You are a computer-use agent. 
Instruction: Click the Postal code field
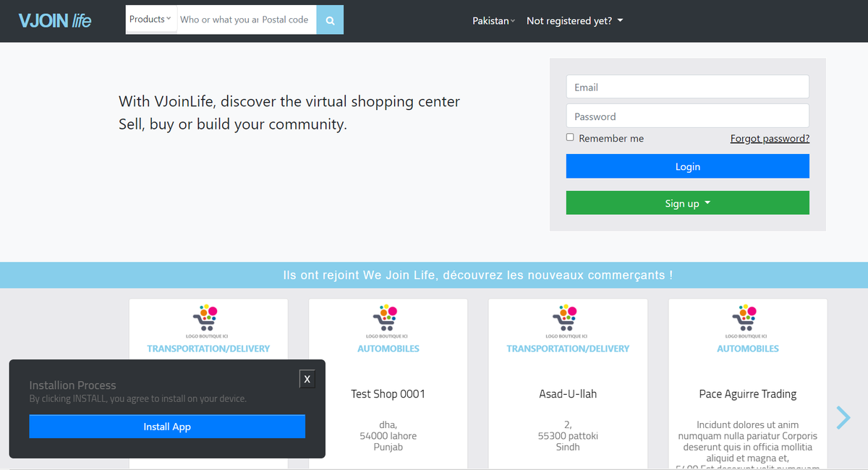287,20
